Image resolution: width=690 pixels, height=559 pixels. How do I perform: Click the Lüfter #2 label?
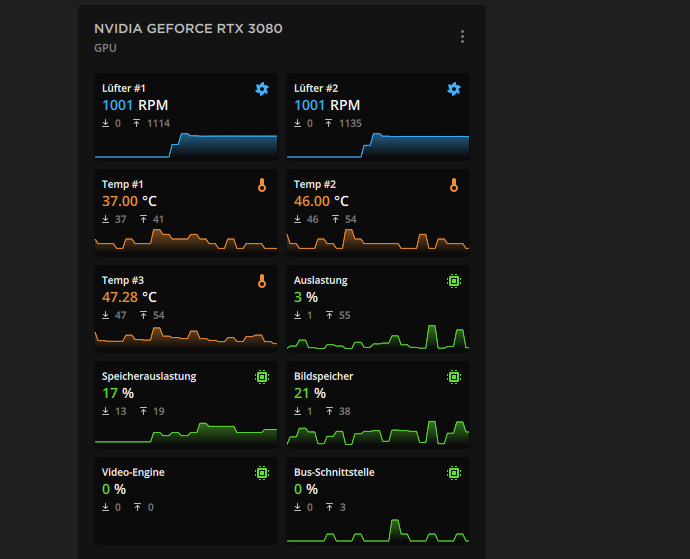click(316, 88)
